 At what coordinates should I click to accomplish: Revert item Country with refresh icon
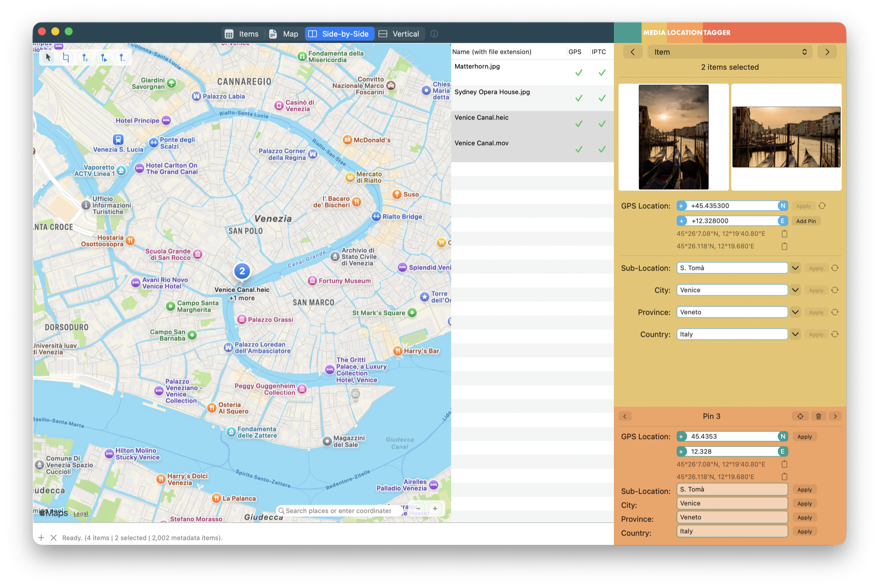835,334
